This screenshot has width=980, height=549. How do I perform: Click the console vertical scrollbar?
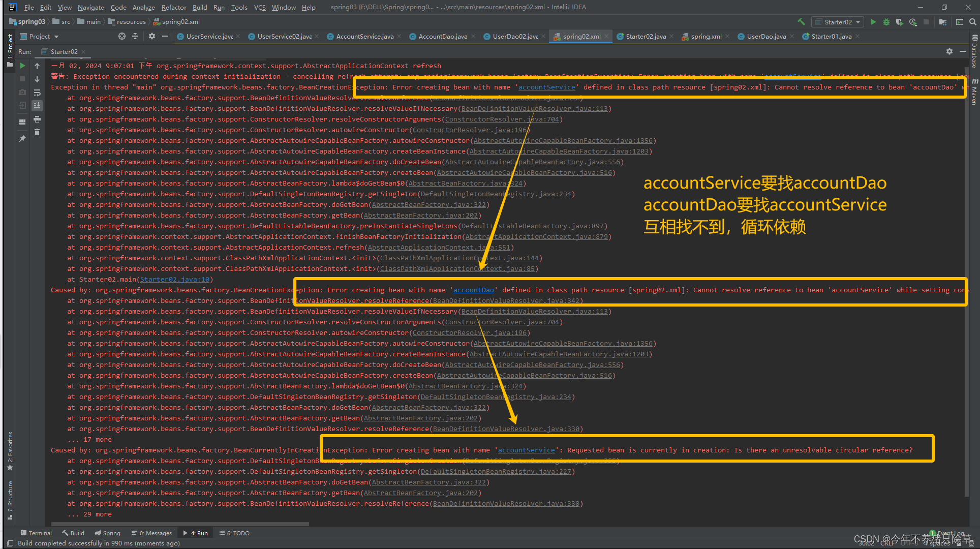(x=967, y=282)
